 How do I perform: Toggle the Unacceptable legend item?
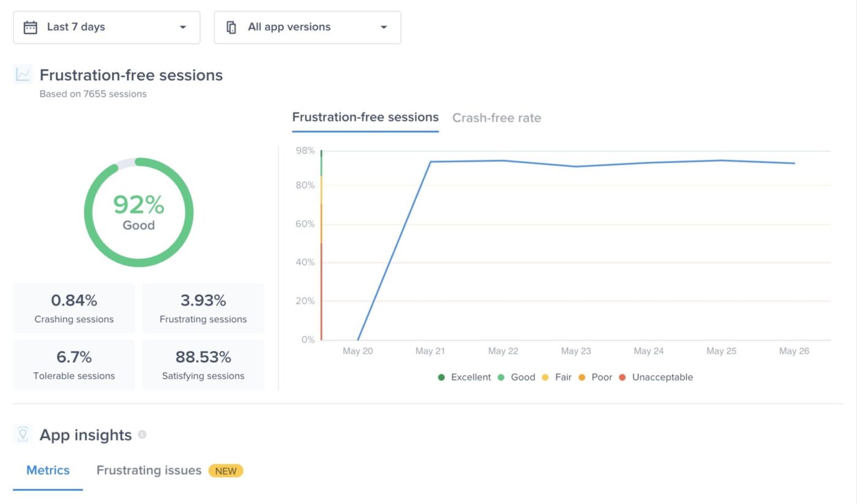point(656,377)
